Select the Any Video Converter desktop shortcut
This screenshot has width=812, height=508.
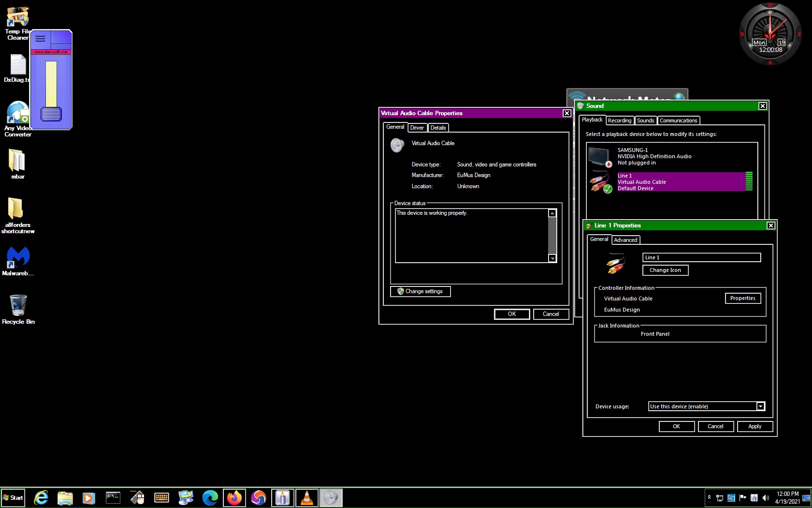pos(17,119)
